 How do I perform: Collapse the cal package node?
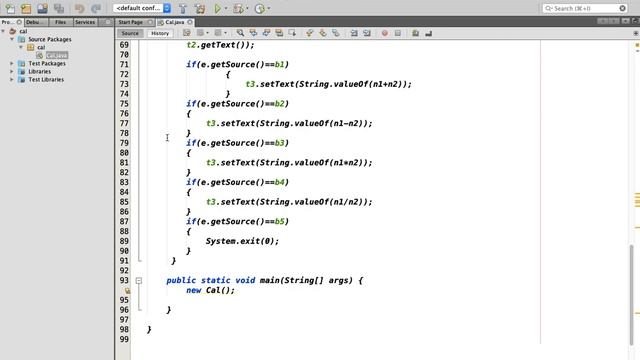pyautogui.click(x=21, y=47)
